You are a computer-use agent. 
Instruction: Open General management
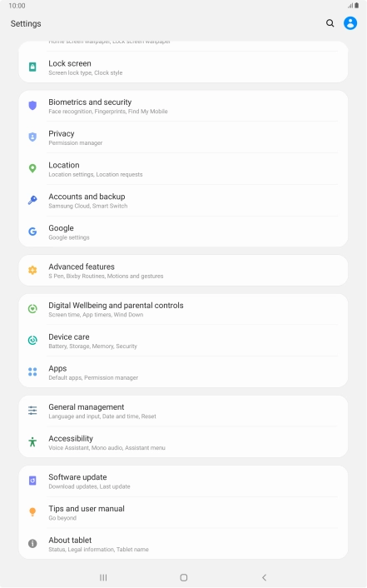click(183, 411)
